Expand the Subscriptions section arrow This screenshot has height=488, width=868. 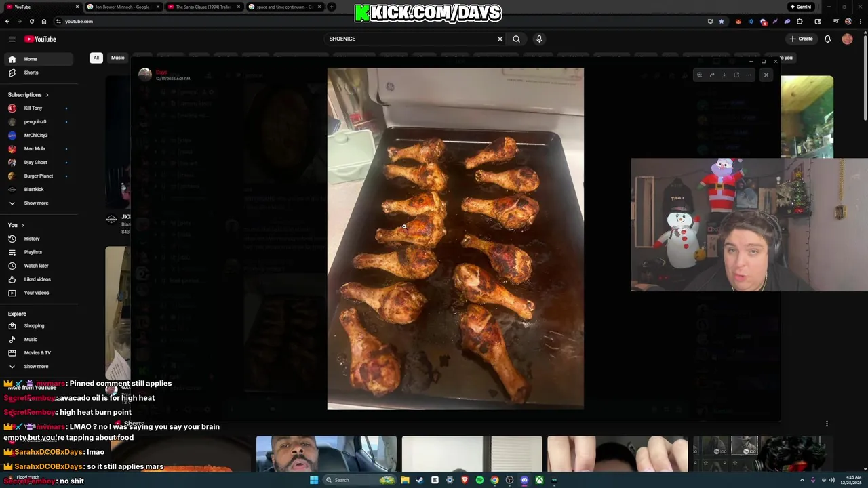click(47, 95)
